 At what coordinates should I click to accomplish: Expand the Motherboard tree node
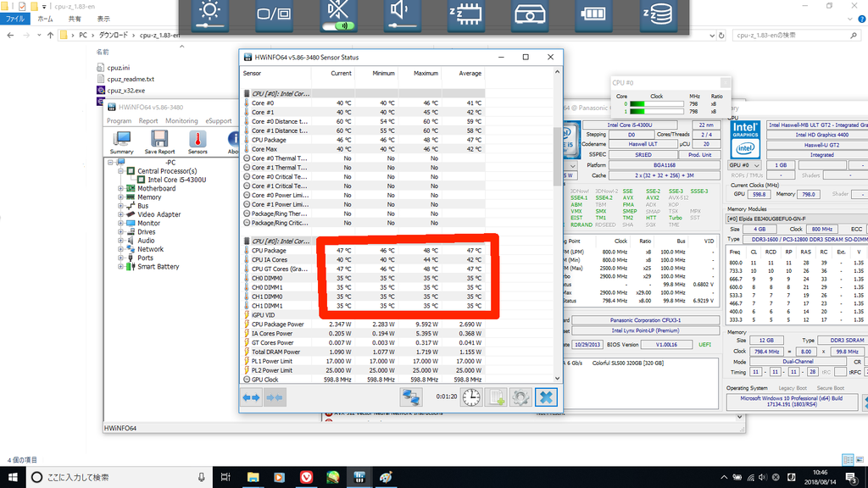121,189
